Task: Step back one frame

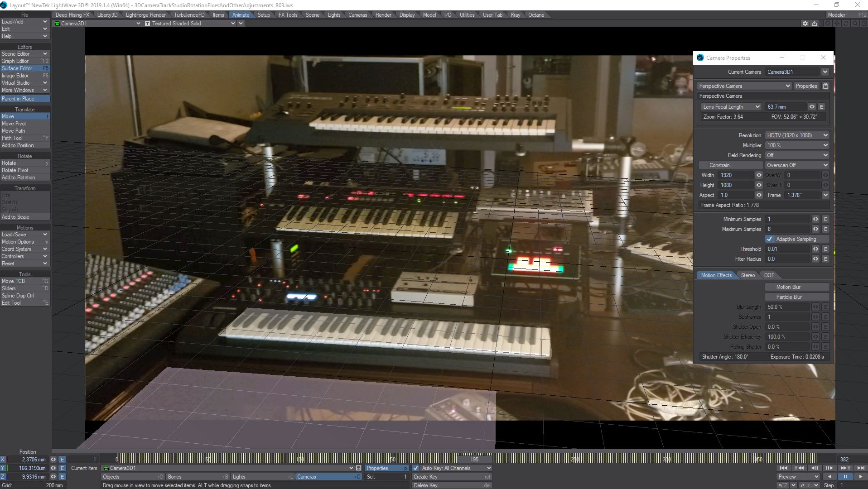Action: [x=815, y=468]
